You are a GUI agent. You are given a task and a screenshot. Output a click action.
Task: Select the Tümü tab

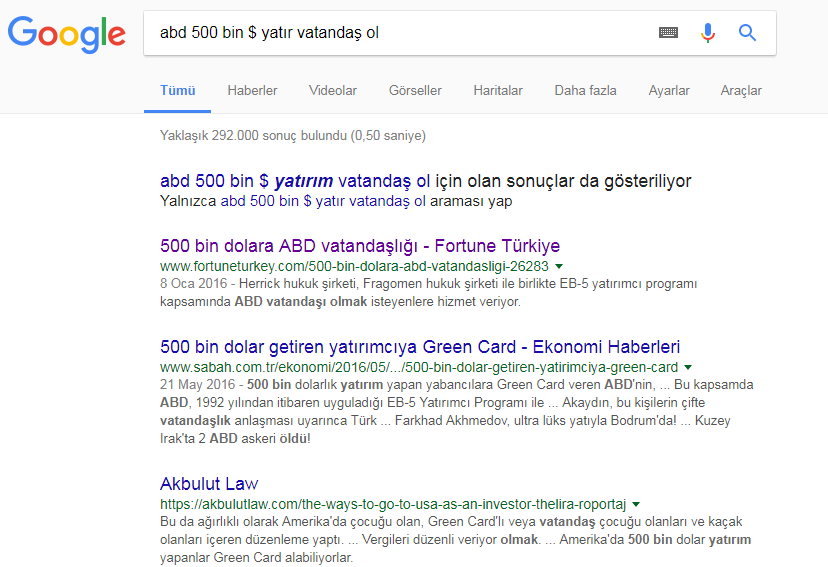[x=177, y=90]
